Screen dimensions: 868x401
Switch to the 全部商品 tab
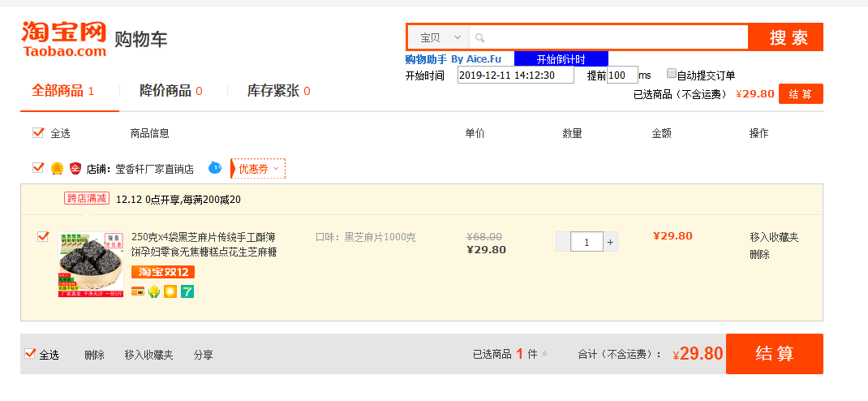tap(62, 91)
